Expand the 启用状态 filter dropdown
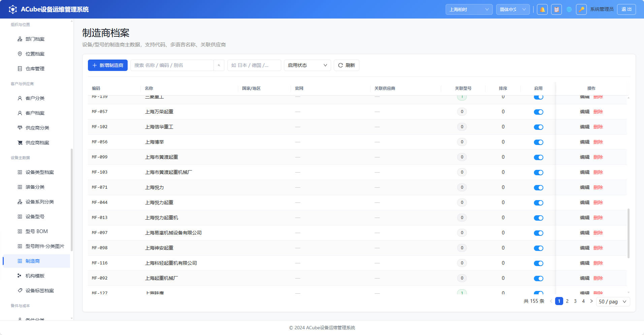644x335 pixels. point(308,65)
